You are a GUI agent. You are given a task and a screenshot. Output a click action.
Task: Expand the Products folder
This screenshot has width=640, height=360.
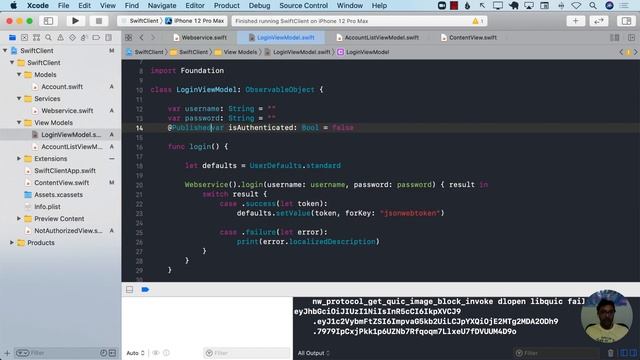tap(12, 242)
